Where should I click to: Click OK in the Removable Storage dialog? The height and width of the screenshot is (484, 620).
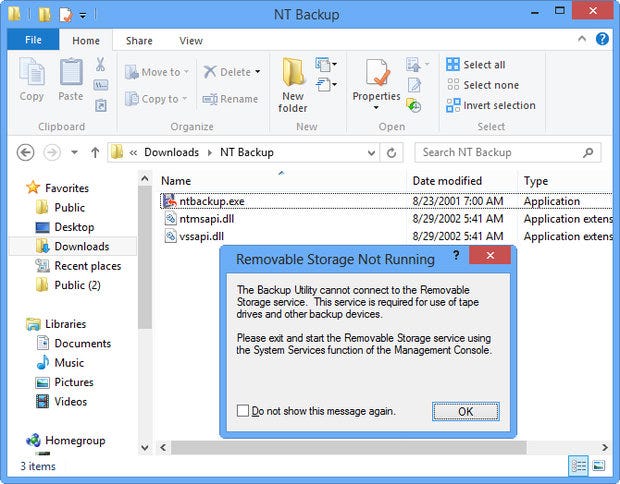click(x=465, y=411)
